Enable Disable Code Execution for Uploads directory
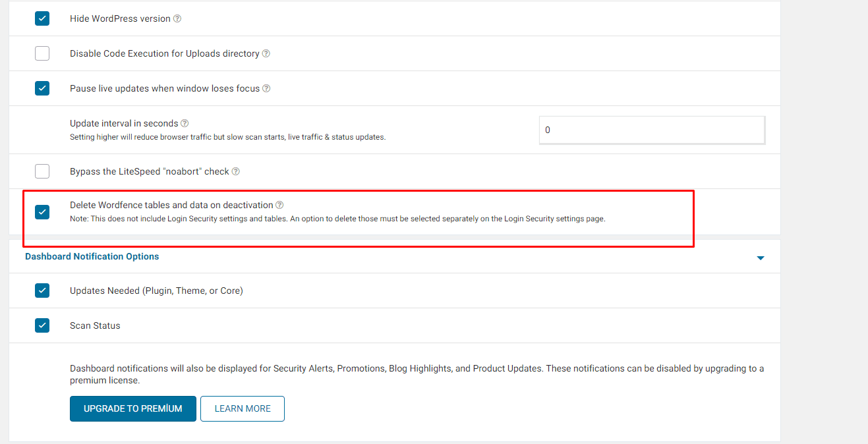 [42, 53]
